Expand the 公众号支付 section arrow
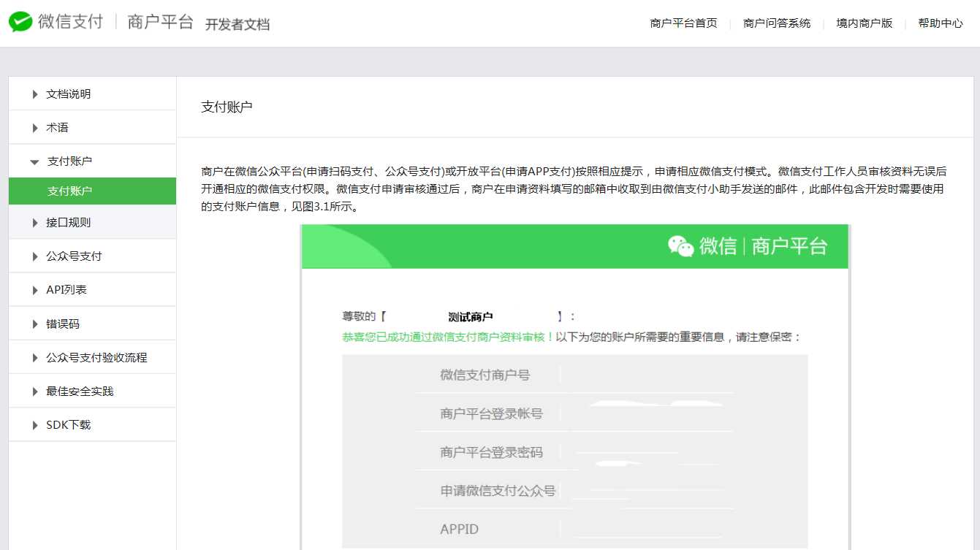Image resolution: width=980 pixels, height=550 pixels. tap(35, 256)
